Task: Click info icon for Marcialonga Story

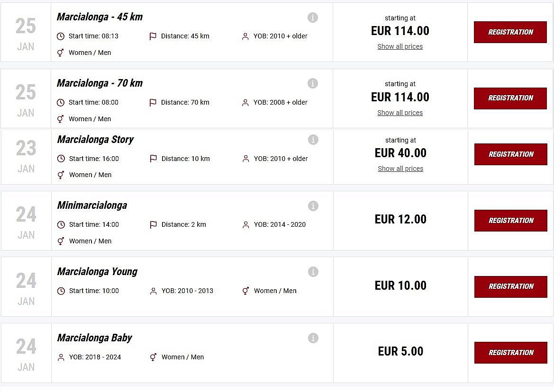Action: (313, 140)
